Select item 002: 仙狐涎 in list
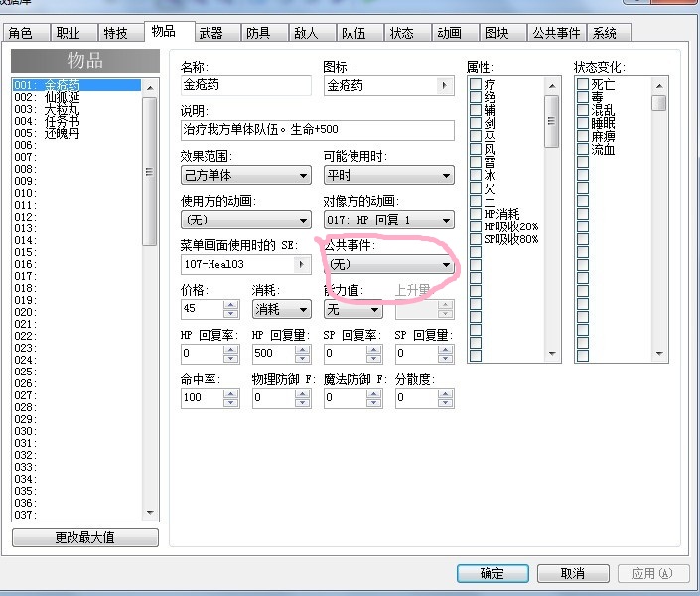This screenshot has height=596, width=700. pos(76,97)
